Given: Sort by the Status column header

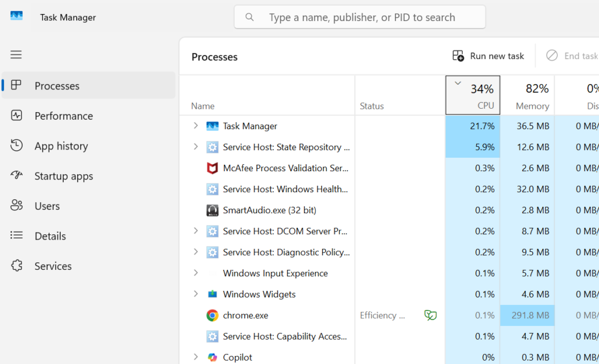Looking at the screenshot, I should coord(400,95).
